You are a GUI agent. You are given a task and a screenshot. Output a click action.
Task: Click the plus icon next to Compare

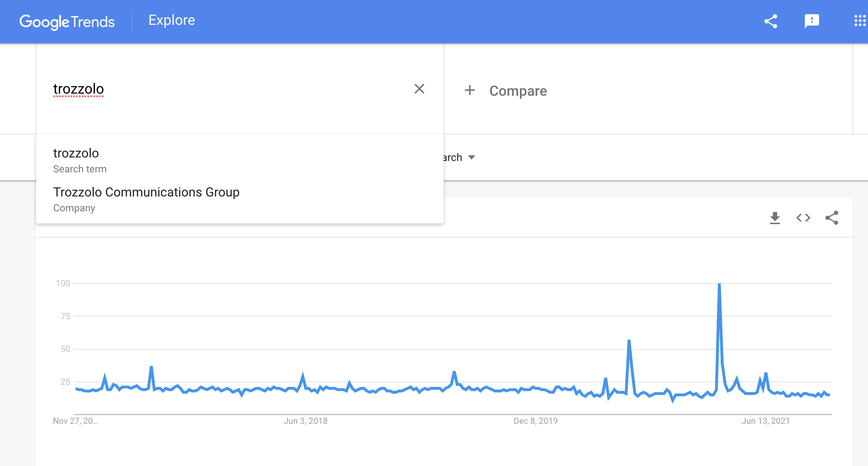point(469,90)
